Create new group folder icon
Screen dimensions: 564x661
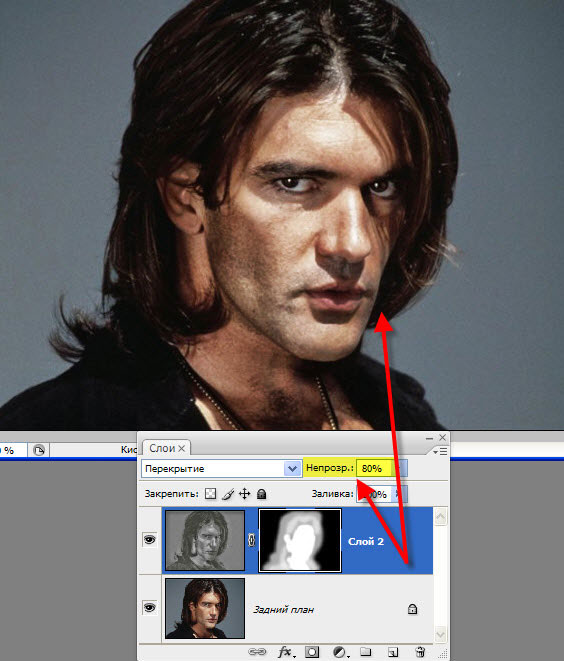365,652
